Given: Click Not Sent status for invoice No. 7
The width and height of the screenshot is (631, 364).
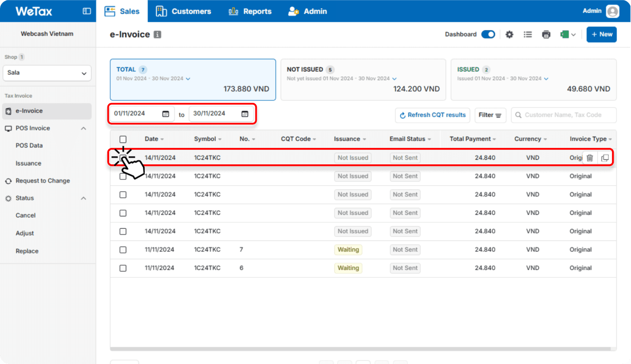Looking at the screenshot, I should [405, 250].
